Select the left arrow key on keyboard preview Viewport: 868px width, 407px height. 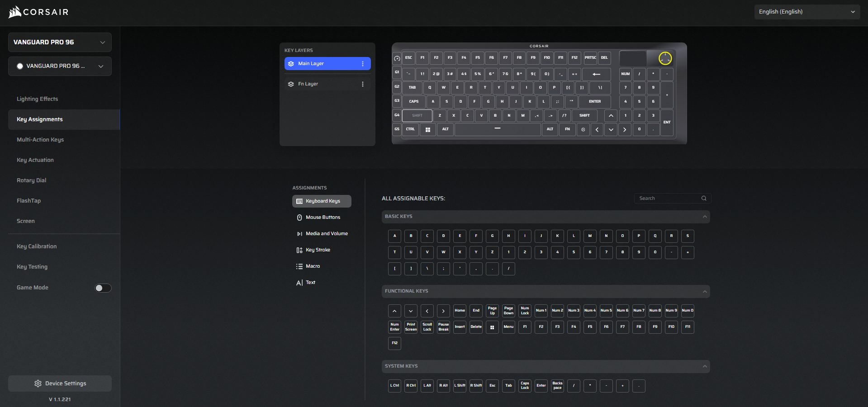(597, 130)
